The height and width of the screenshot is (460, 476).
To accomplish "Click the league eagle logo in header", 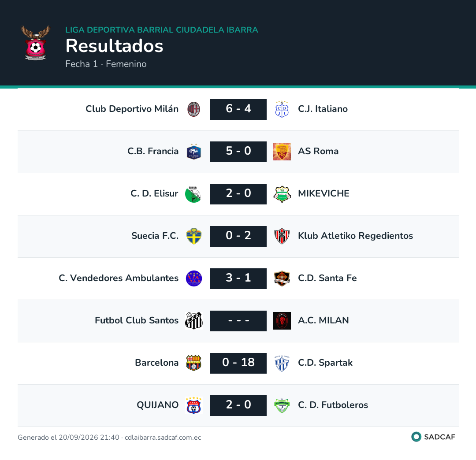I will click(36, 43).
